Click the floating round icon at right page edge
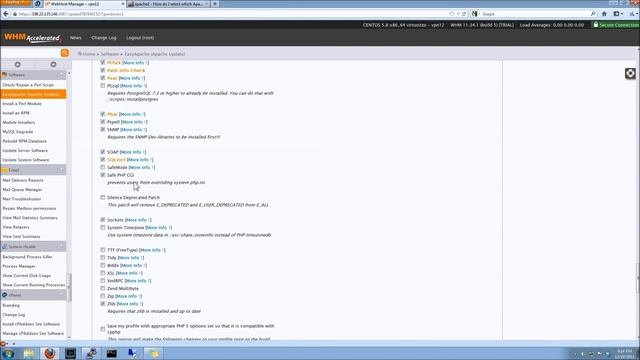The height and width of the screenshot is (360, 640). pyautogui.click(x=630, y=73)
